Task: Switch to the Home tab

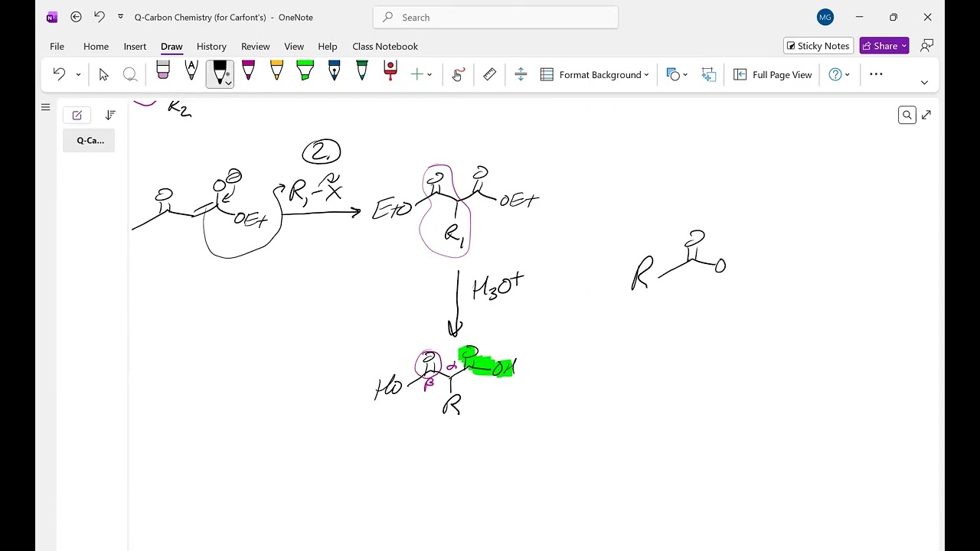Action: (x=96, y=46)
